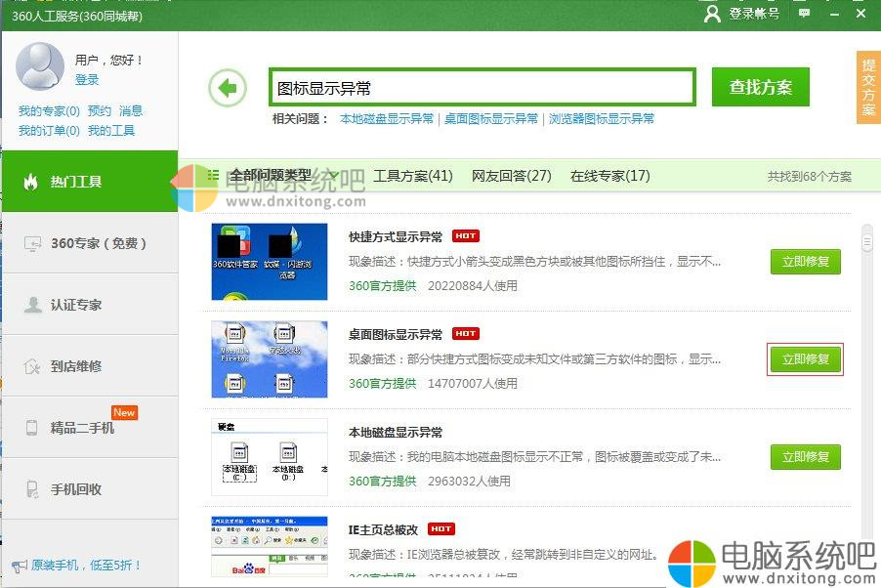This screenshot has width=881, height=588.
Task: Click 立即修复 for 桌面图标显示异常
Action: click(x=805, y=359)
